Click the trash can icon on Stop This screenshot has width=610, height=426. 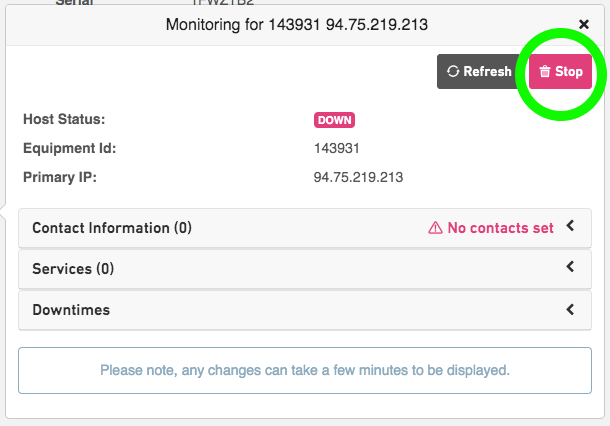point(545,72)
